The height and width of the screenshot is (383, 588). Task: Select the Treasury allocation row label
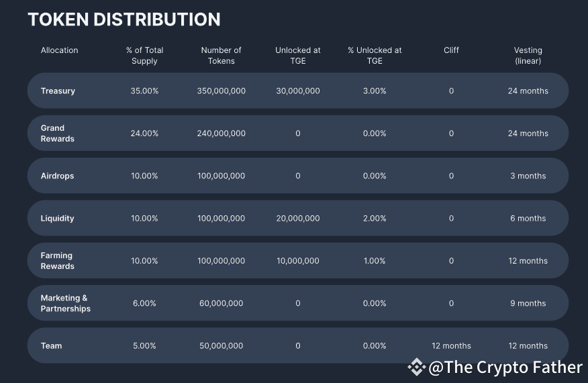pyautogui.click(x=58, y=91)
